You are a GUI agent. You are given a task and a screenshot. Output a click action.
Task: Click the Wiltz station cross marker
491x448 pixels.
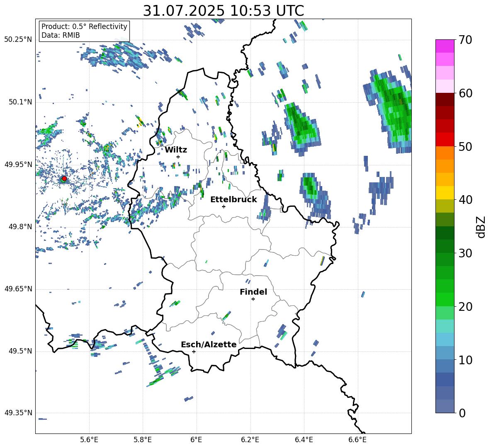[x=178, y=157]
